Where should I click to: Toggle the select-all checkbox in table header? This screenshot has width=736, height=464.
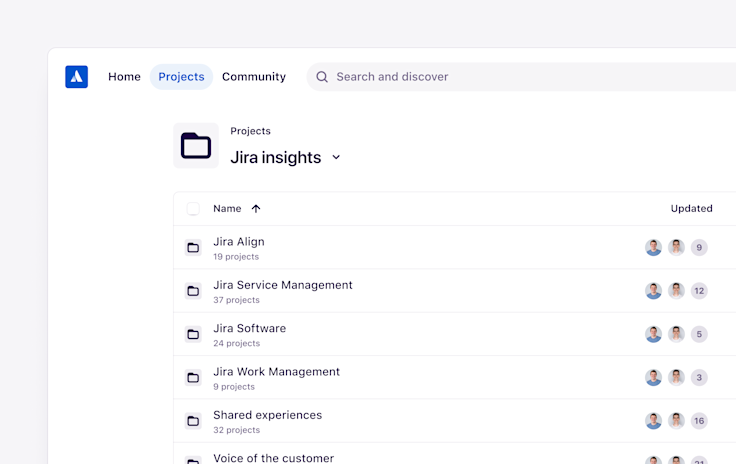[193, 208]
